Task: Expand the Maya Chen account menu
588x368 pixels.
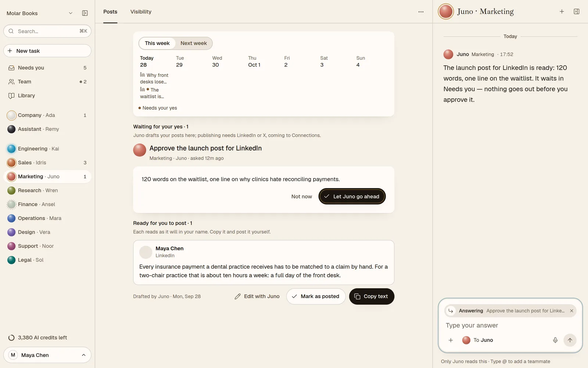Action: click(x=47, y=355)
